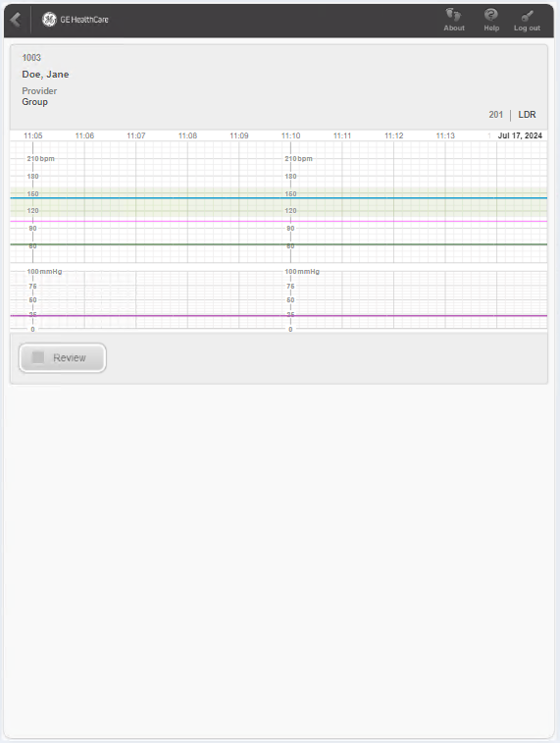The image size is (560, 743).
Task: Click the pink trace line below 120
Action: (279, 221)
